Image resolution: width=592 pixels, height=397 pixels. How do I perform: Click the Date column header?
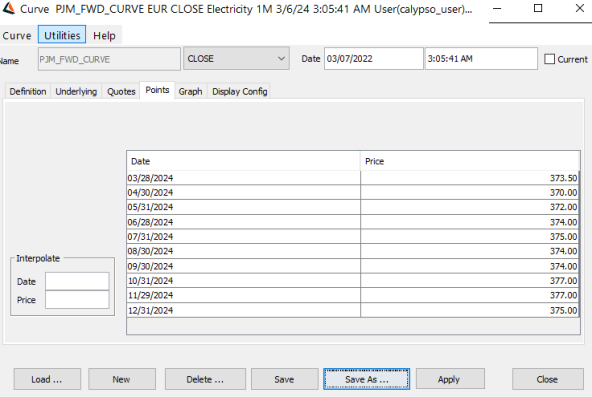[244, 161]
